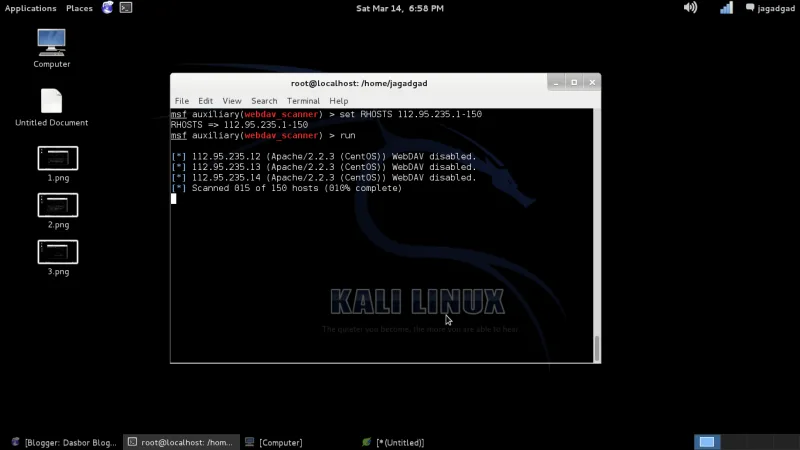Click the 'set RHOSTS 112.95.235.1-150' command line

point(326,114)
